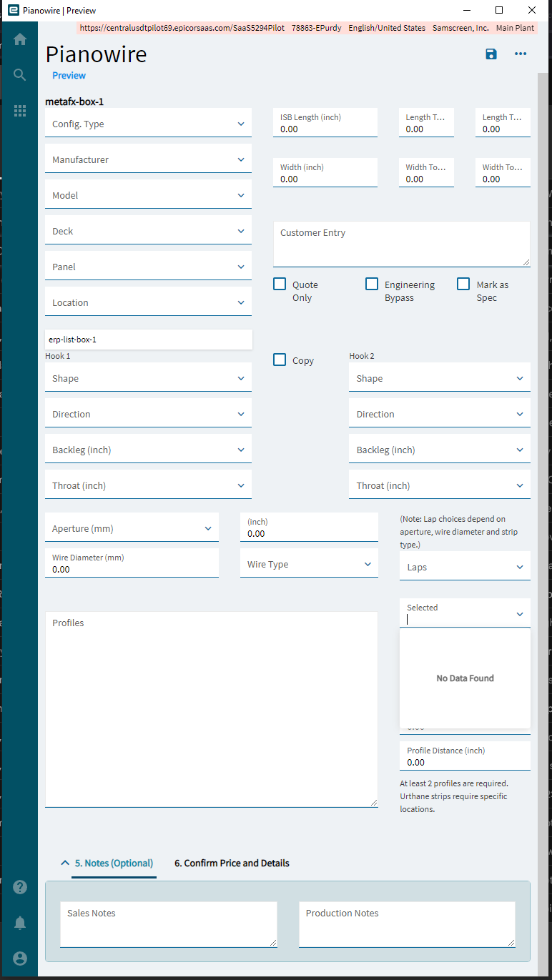The image size is (552, 980).
Task: Click the save disk icon
Action: [x=491, y=54]
